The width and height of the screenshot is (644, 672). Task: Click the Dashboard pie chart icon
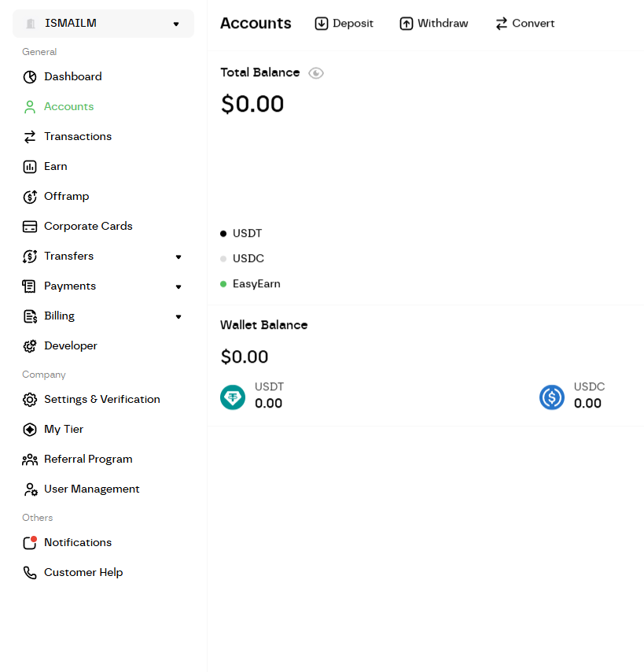30,77
